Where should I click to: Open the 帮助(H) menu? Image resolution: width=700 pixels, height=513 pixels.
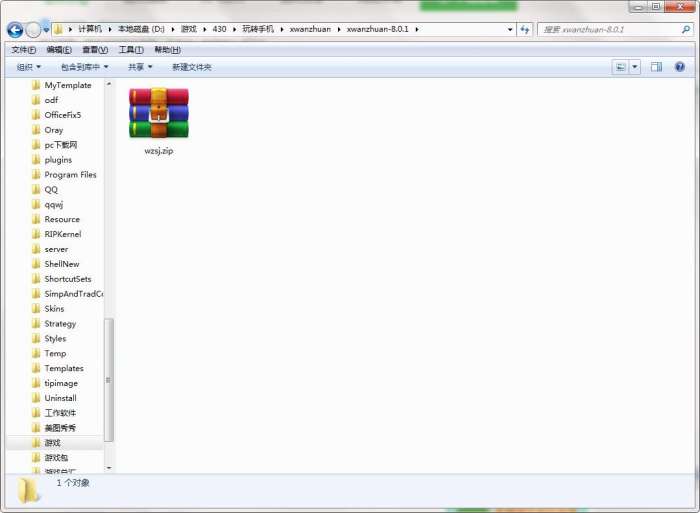[x=167, y=50]
